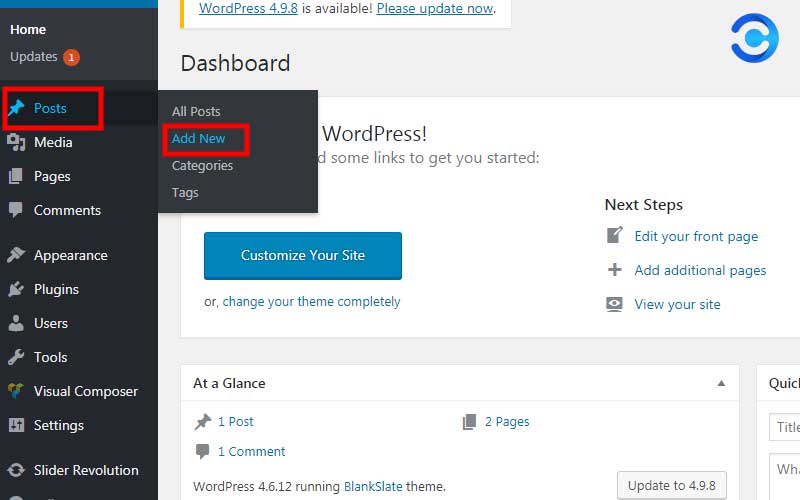
Task: Click the Media icon in sidebar
Action: (x=16, y=142)
